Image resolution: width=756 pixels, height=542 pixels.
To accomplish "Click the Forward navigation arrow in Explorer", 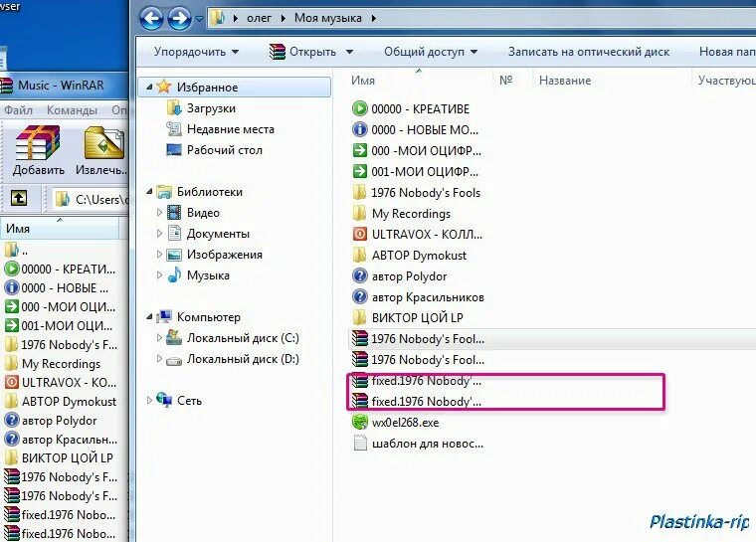I will 179,18.
